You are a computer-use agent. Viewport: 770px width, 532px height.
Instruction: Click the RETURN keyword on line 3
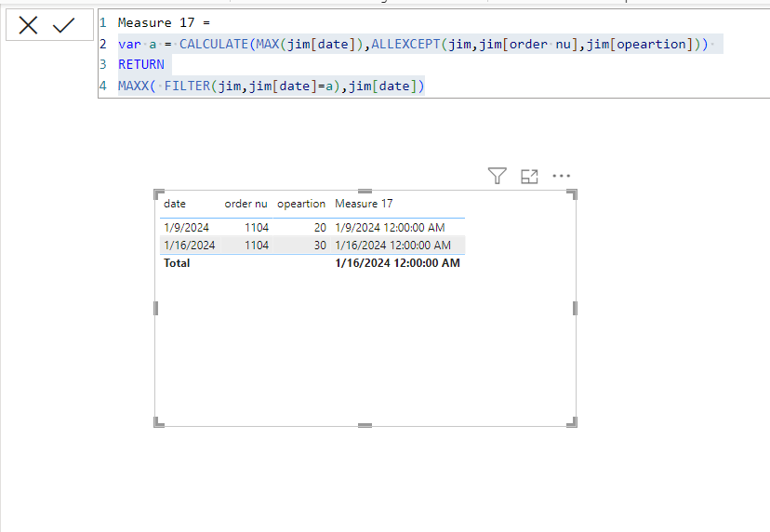141,64
